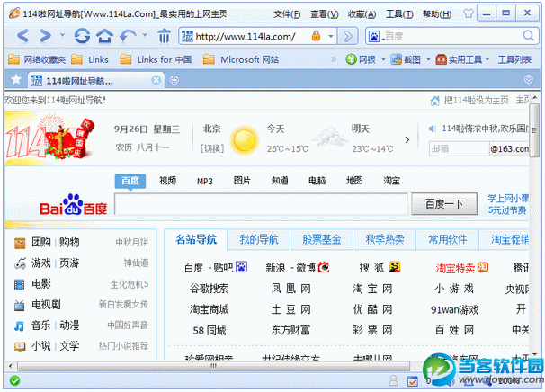Expand the undo list dropdown arrow
The height and width of the screenshot is (392, 545).
[x=145, y=35]
